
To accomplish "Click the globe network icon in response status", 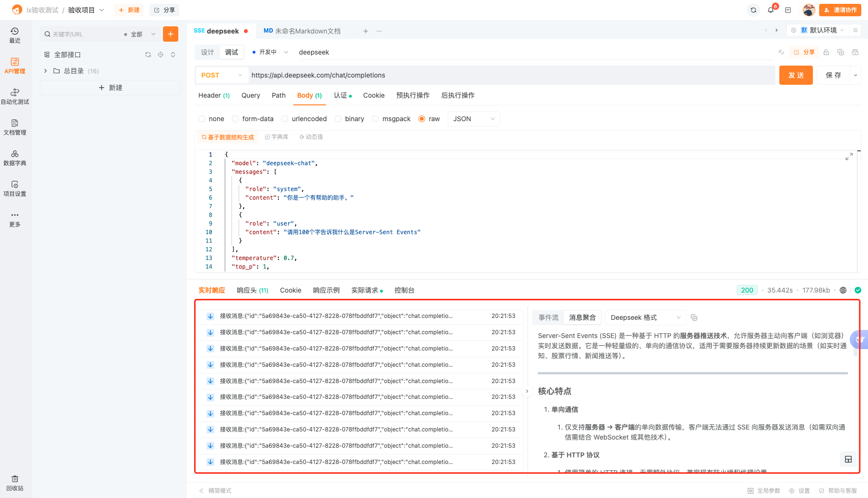I will tap(843, 290).
